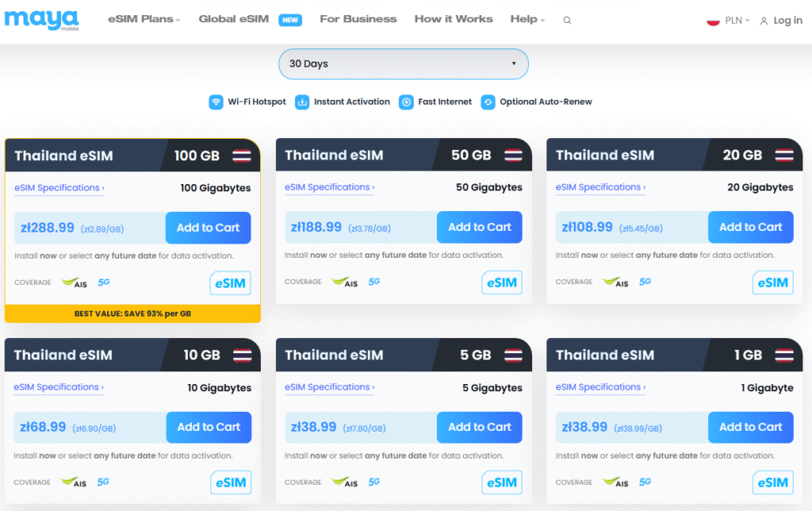Open Global eSIM page
This screenshot has width=812, height=511.
[234, 19]
